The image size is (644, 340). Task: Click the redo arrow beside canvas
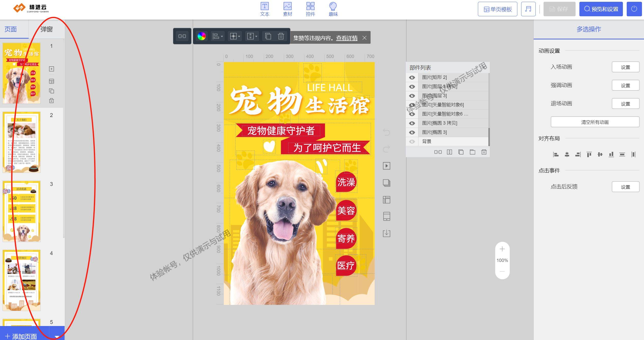point(386,149)
